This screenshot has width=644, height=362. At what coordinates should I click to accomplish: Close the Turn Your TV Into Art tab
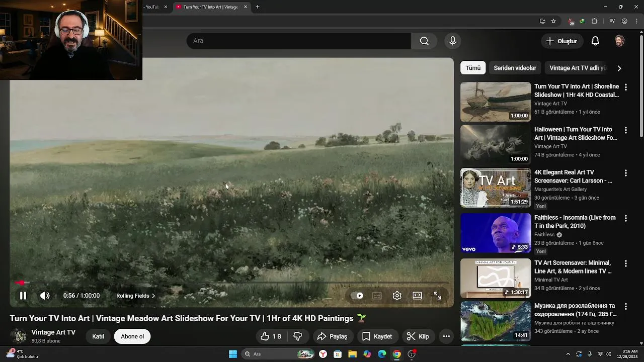click(x=246, y=7)
